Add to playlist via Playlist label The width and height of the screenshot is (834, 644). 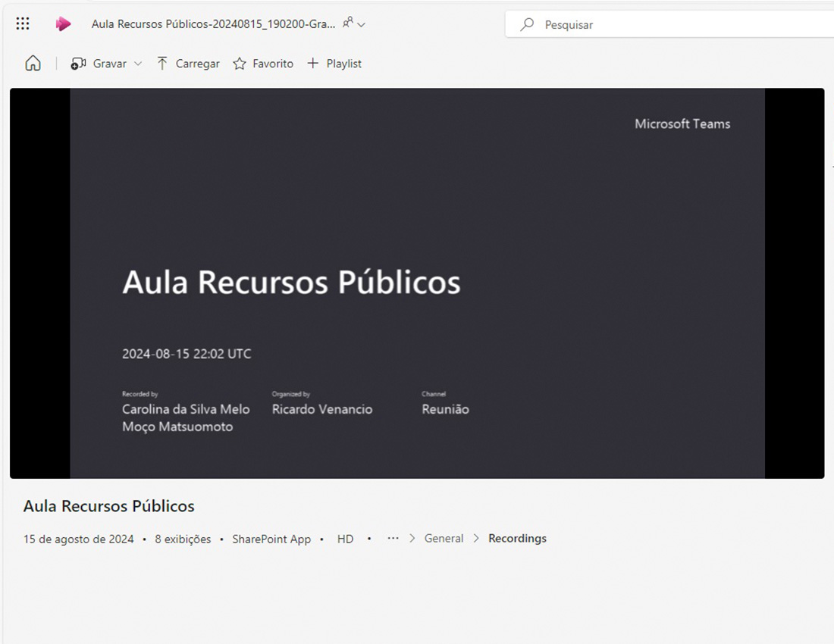(343, 64)
